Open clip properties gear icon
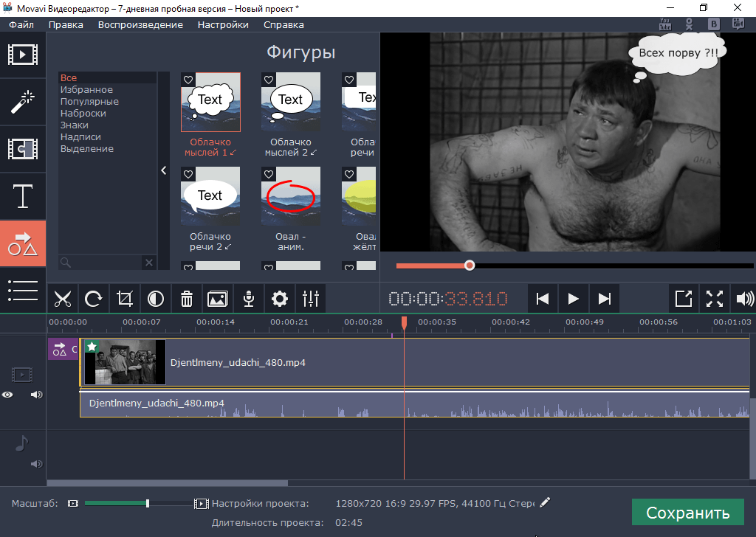756x537 pixels. pos(280,299)
